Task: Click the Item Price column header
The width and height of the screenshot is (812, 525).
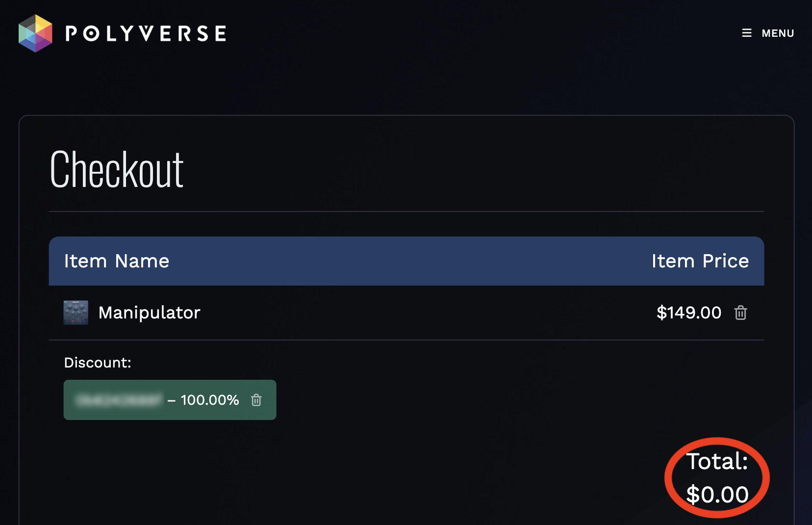Action: point(700,261)
